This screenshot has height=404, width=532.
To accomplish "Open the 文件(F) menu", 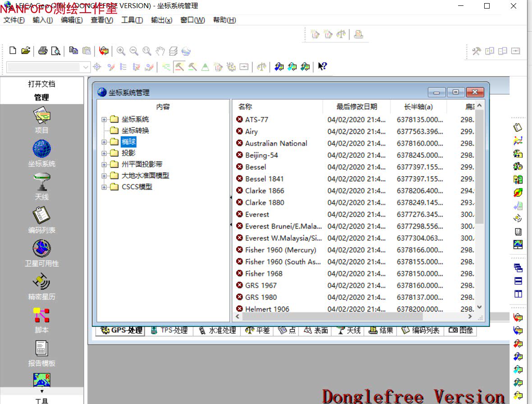I will [14, 20].
